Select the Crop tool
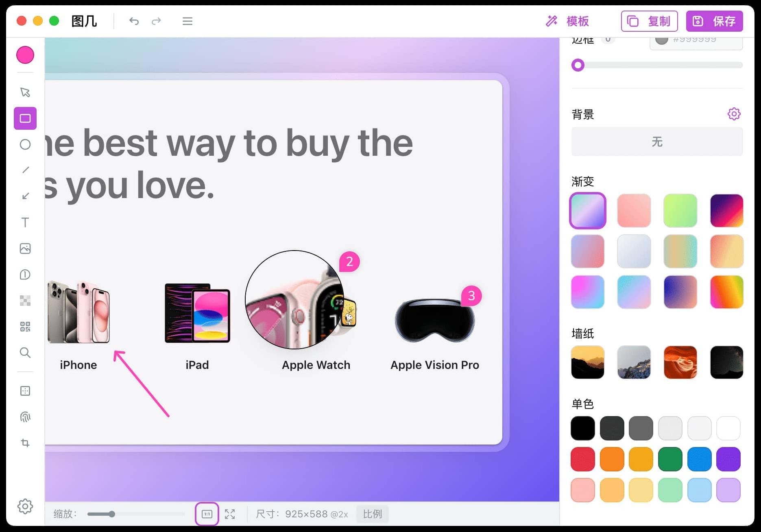This screenshot has width=761, height=532. (25, 443)
